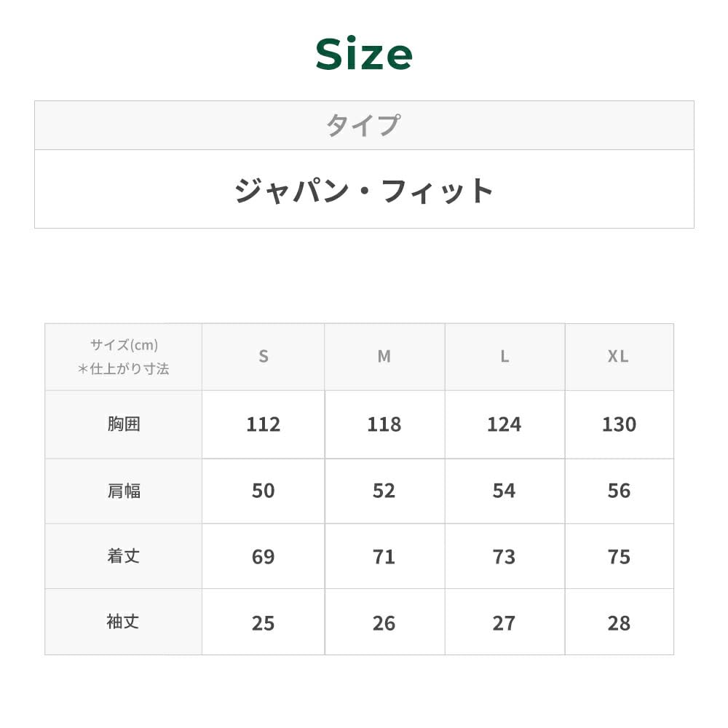The height and width of the screenshot is (728, 728).
Task: Select the 胸囲 row label
Action: (124, 424)
